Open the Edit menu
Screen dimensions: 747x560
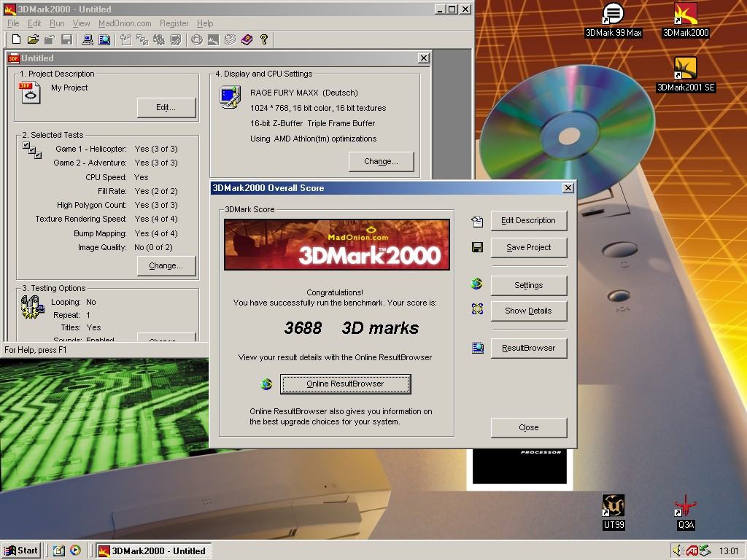tap(34, 23)
